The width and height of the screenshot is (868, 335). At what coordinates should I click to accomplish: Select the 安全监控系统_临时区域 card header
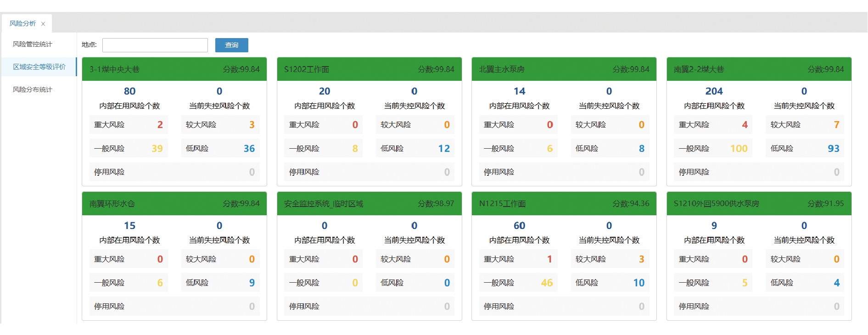(x=369, y=204)
